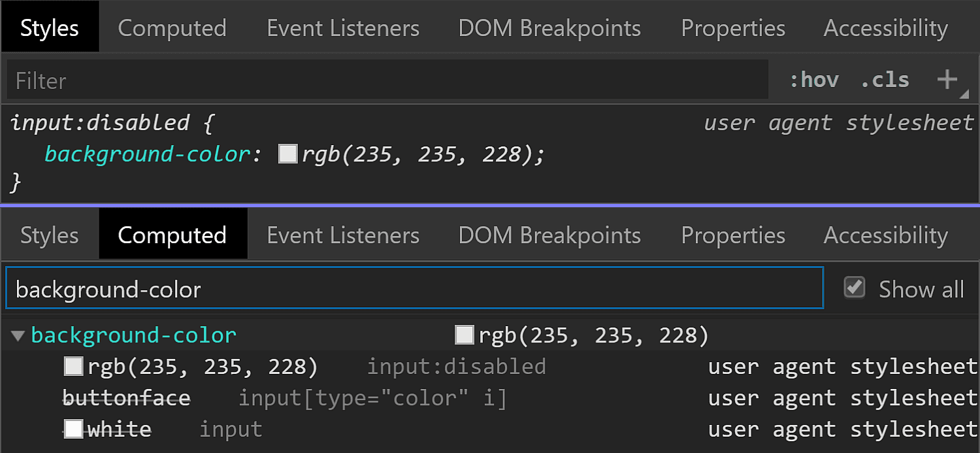The height and width of the screenshot is (453, 980).
Task: Click user agent stylesheet link for buttonface row
Action: pyautogui.click(x=843, y=398)
